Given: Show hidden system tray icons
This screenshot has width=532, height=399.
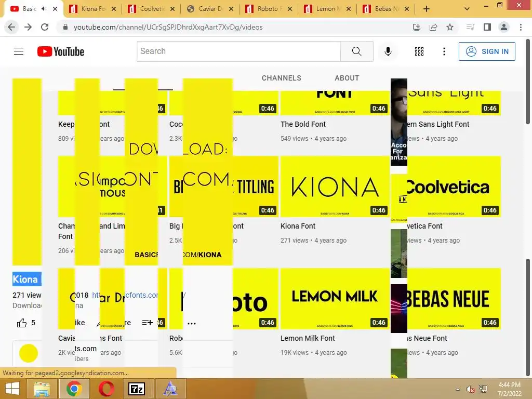Looking at the screenshot, I should pos(458,389).
